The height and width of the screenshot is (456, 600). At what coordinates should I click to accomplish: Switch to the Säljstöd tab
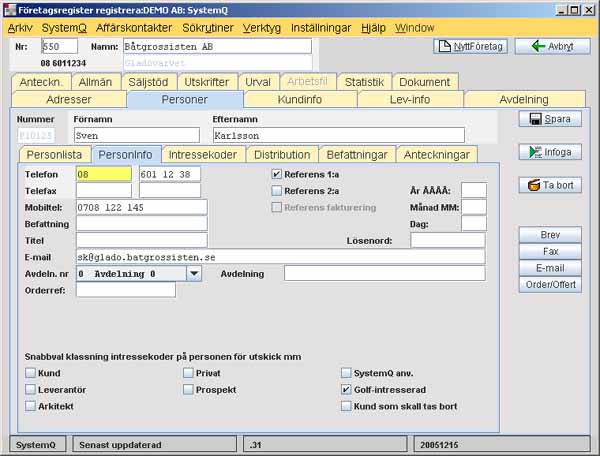[148, 82]
